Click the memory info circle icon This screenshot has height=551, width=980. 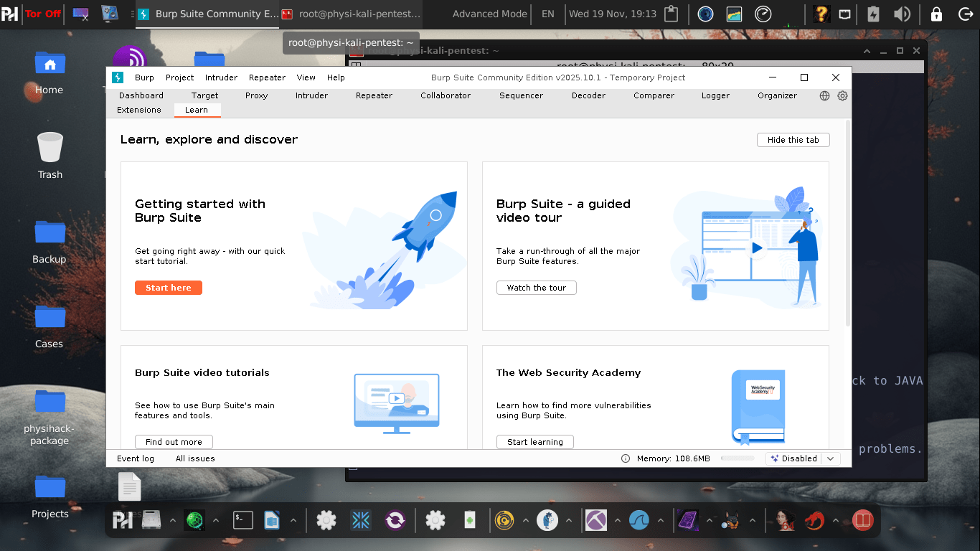[625, 458]
